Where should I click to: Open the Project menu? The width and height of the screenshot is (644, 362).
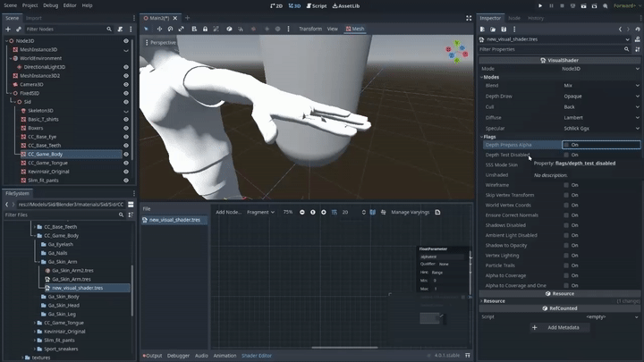30,5
